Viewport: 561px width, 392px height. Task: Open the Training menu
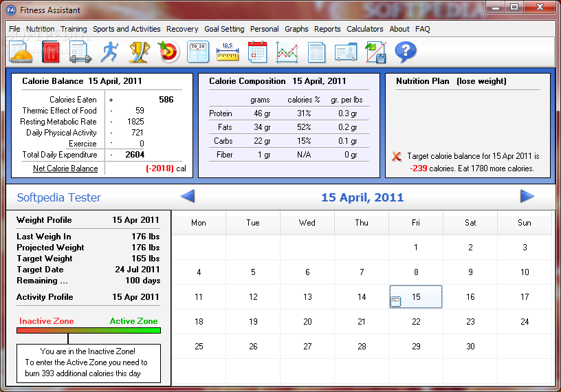click(x=74, y=29)
